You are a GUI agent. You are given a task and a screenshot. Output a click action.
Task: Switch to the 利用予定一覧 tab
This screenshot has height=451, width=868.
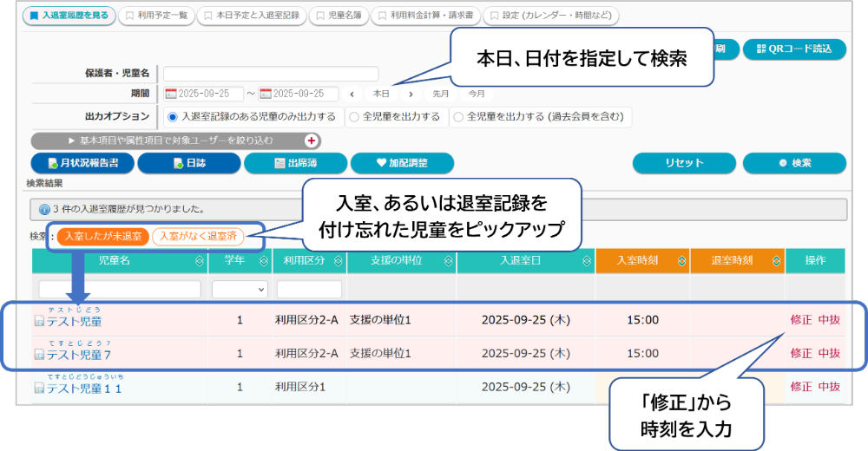(156, 16)
